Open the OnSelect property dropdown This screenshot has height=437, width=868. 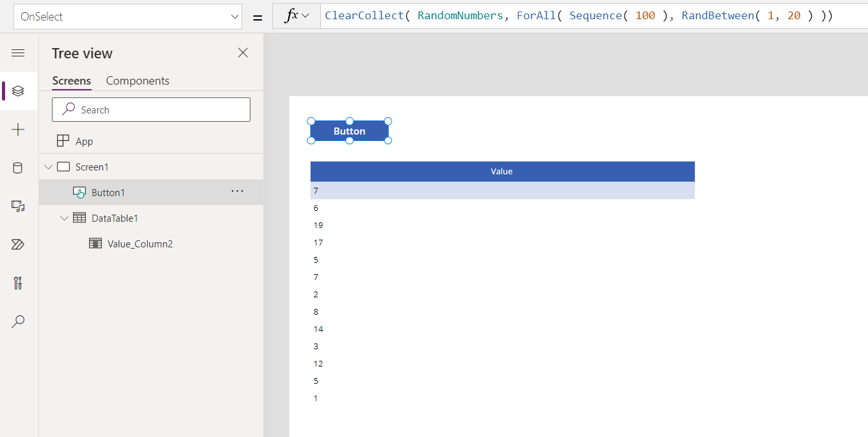pos(234,15)
